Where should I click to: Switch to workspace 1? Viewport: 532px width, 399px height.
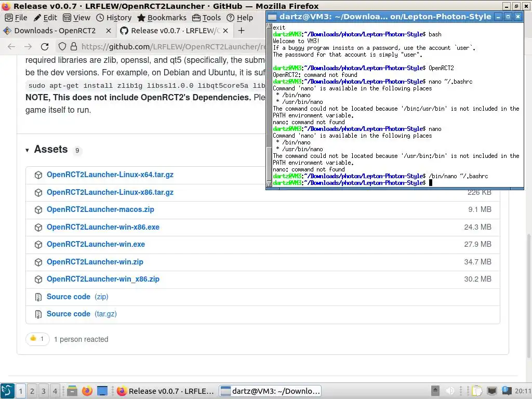pyautogui.click(x=20, y=391)
